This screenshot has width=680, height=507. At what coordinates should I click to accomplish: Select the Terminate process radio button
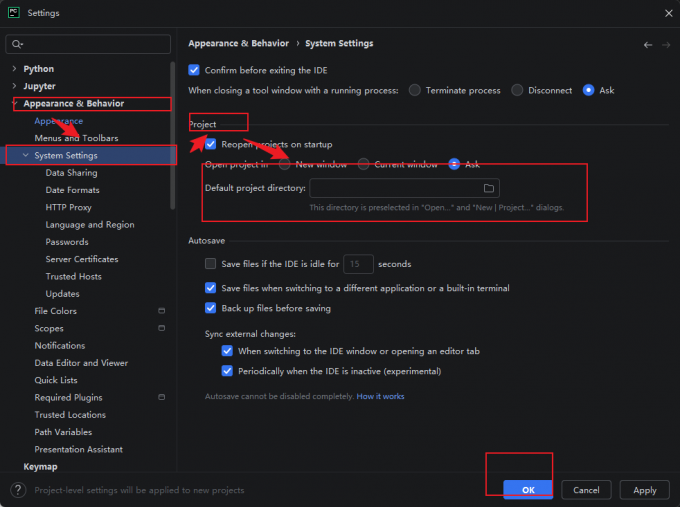click(x=415, y=90)
